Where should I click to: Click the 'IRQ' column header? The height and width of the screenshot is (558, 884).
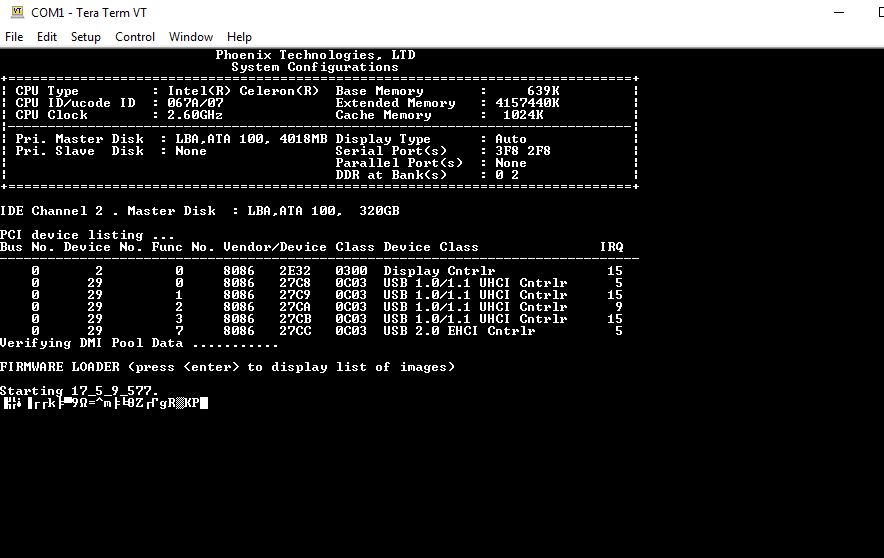(x=612, y=247)
